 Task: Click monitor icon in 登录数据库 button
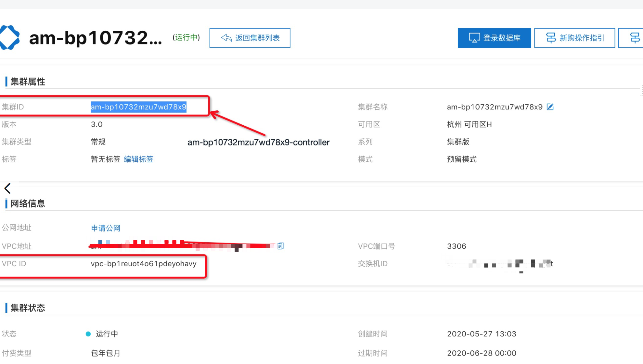474,38
